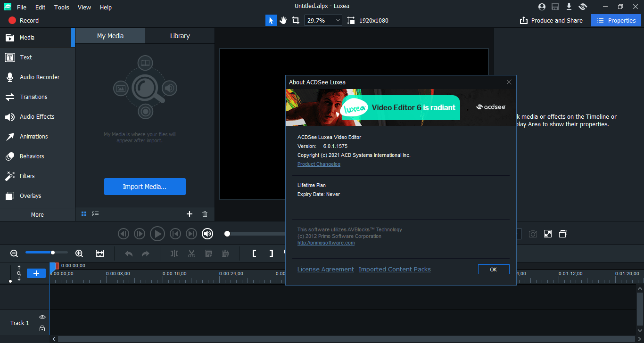Open Animations panel
The height and width of the screenshot is (343, 644).
pyautogui.click(x=37, y=137)
